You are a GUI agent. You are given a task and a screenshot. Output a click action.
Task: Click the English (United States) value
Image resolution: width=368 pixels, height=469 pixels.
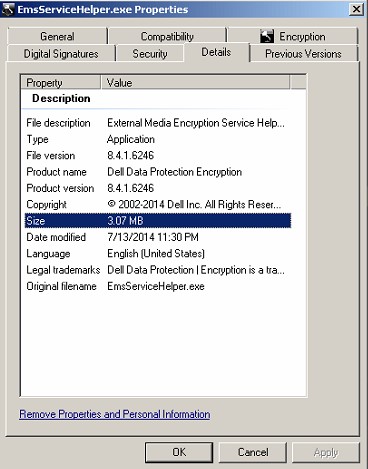(156, 254)
